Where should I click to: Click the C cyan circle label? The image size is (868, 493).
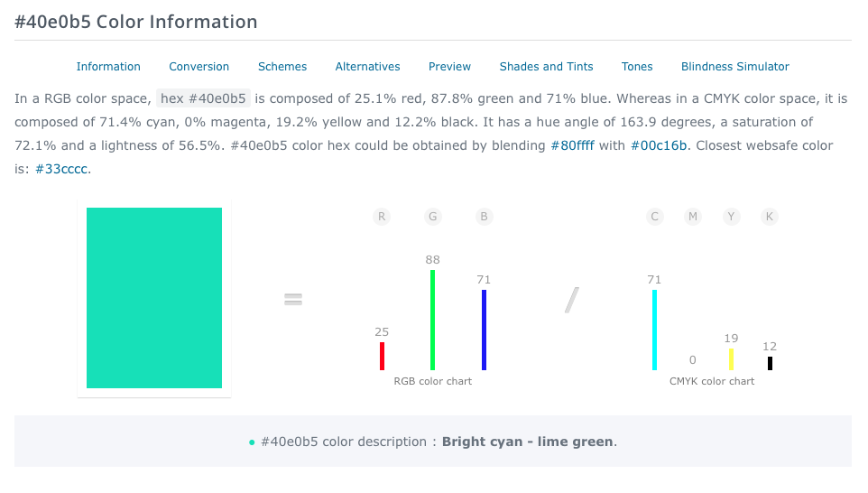pos(655,217)
